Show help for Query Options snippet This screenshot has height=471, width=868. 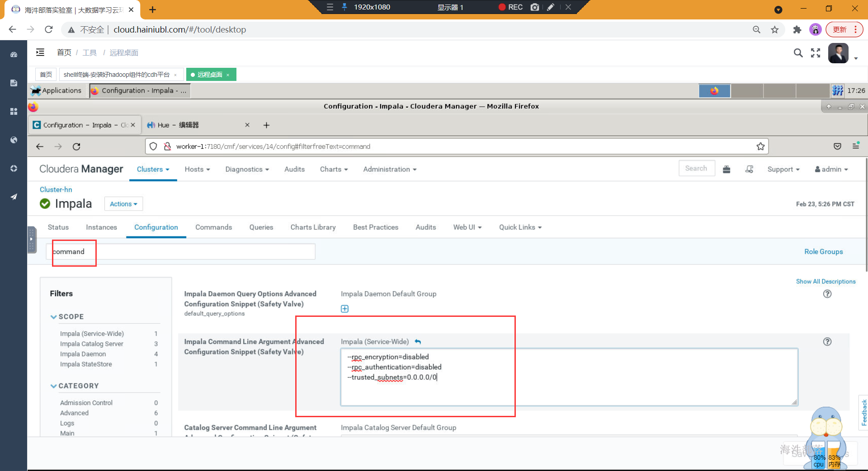click(827, 294)
